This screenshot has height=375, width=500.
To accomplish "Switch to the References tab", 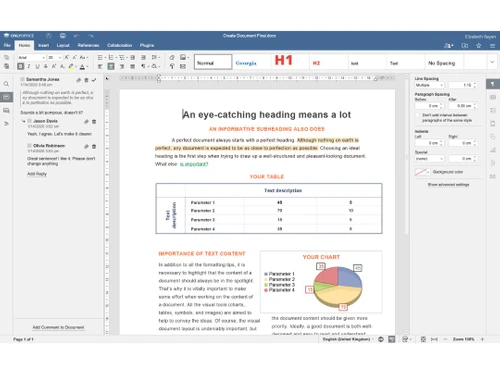I will (x=88, y=45).
